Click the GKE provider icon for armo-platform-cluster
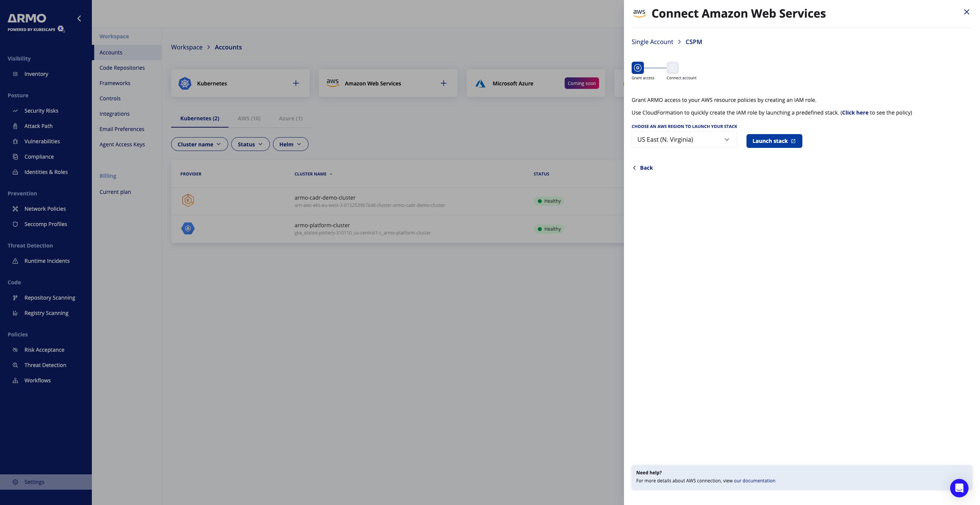The width and height of the screenshot is (980, 505). pyautogui.click(x=188, y=228)
